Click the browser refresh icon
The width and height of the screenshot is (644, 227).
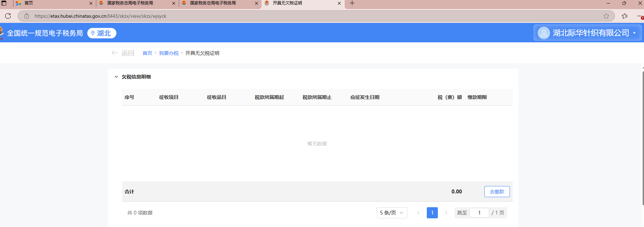click(x=8, y=16)
